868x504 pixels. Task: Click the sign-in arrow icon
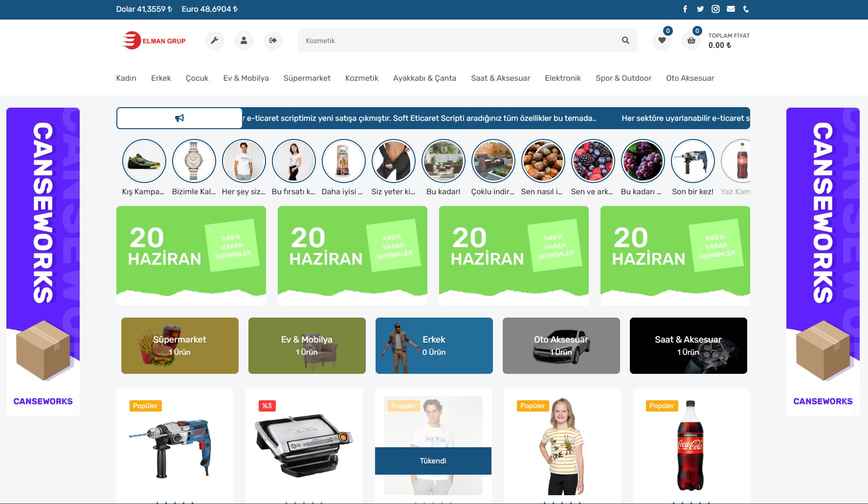tap(273, 41)
